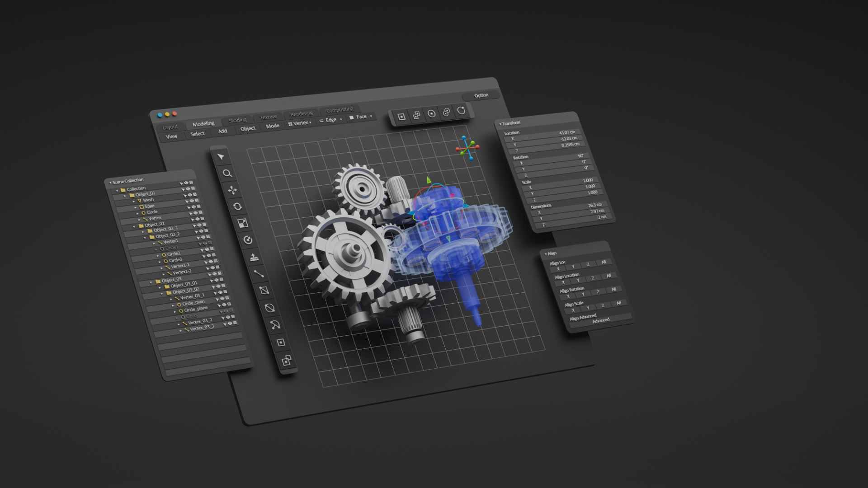The width and height of the screenshot is (868, 488).
Task: Go to the Rendering tab
Action: click(x=302, y=113)
